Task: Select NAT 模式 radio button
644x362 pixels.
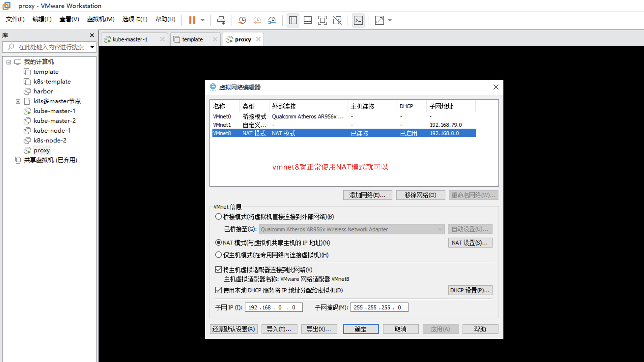Action: [219, 243]
